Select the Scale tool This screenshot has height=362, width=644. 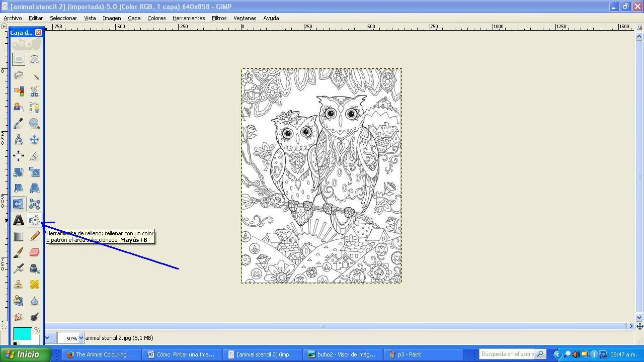point(34,172)
